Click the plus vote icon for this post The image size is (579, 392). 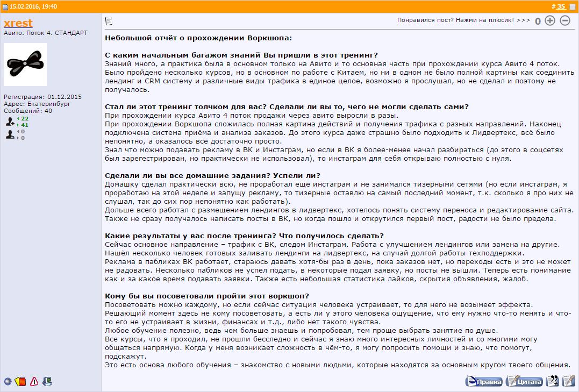pos(550,20)
